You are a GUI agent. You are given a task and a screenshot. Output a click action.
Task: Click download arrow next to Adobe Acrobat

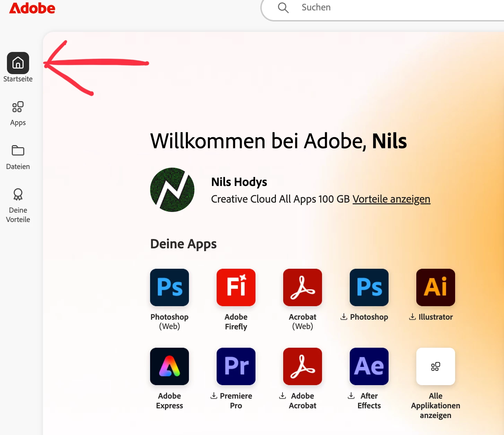283,396
